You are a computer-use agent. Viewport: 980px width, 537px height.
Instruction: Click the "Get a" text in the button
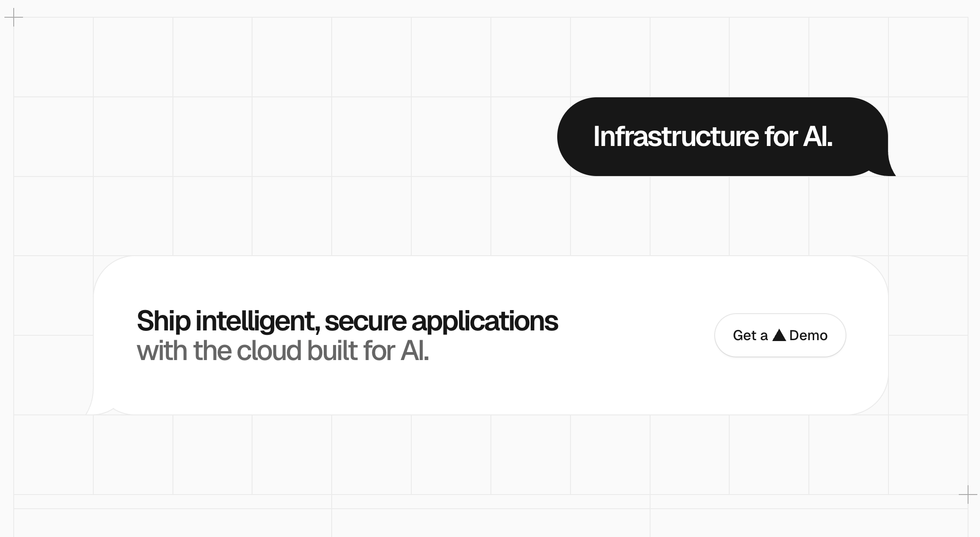click(750, 335)
